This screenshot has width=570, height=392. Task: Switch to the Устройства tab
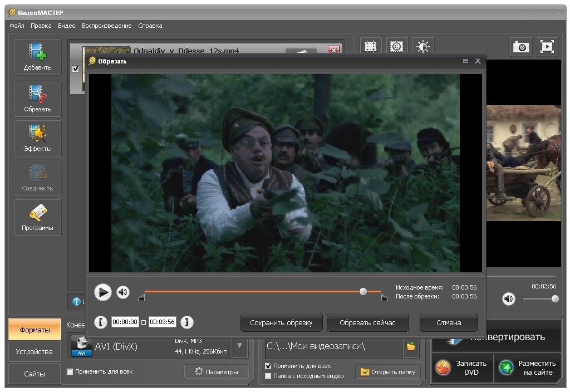[35, 352]
